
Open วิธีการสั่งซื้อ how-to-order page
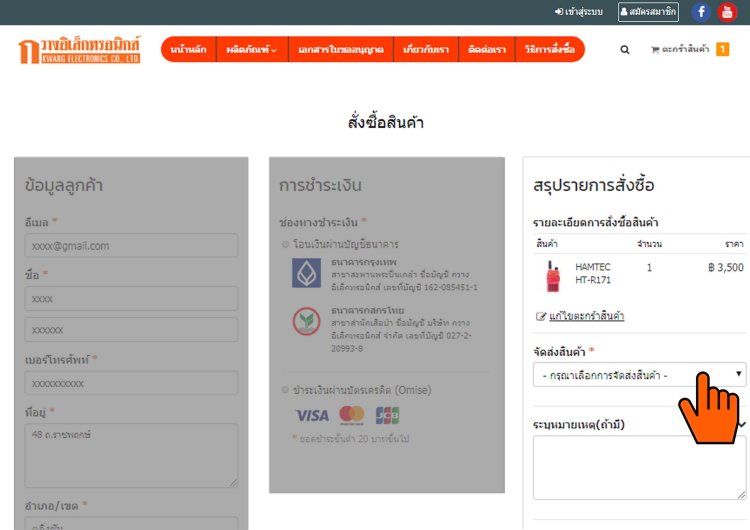[x=549, y=49]
